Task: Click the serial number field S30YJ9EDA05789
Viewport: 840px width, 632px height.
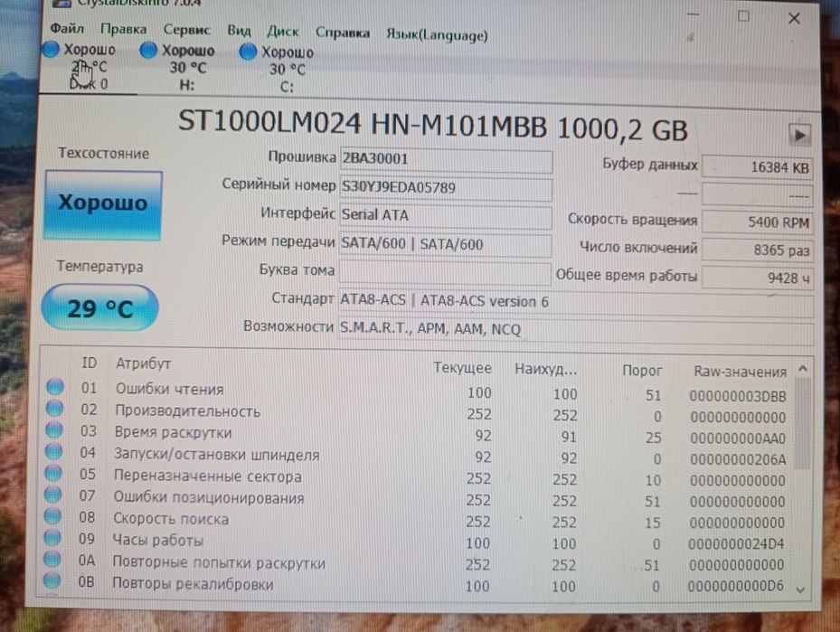Action: tap(446, 189)
